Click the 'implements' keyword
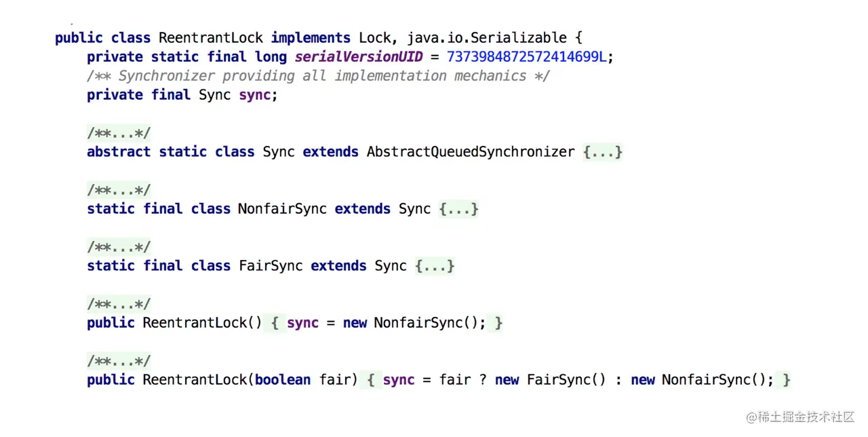This screenshot has width=868, height=437. tap(311, 38)
